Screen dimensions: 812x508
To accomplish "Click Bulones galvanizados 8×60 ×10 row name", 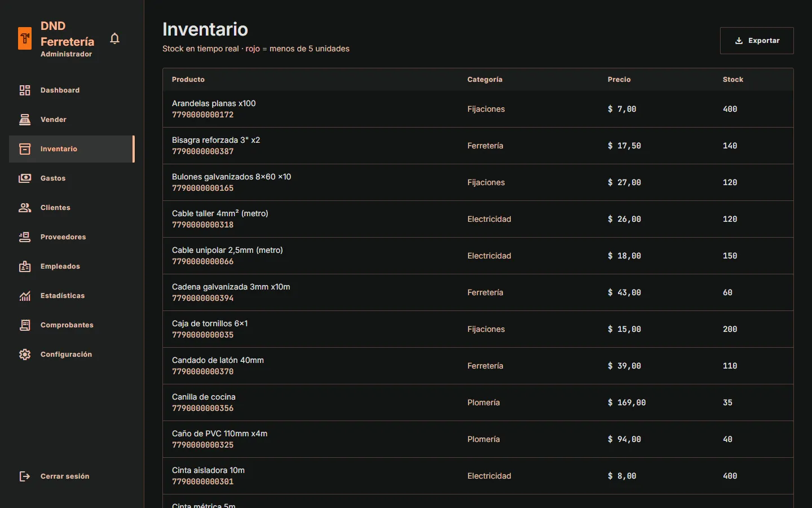I will [232, 177].
